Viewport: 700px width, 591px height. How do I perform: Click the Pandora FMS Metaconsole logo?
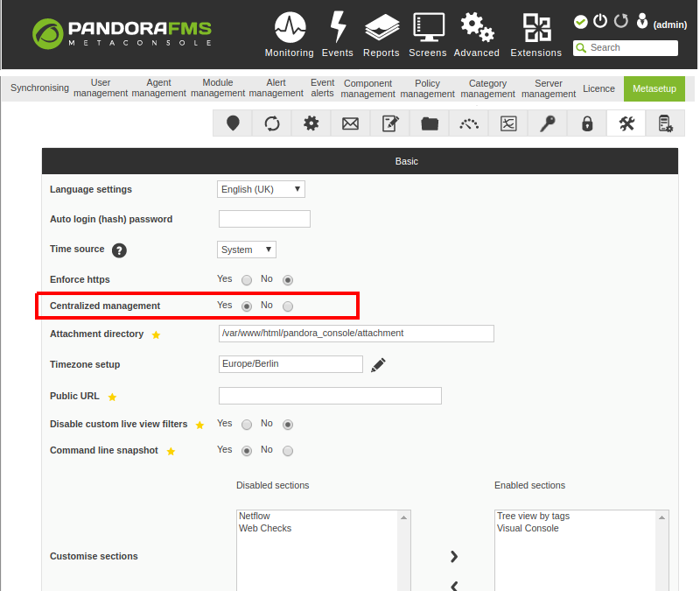click(122, 33)
